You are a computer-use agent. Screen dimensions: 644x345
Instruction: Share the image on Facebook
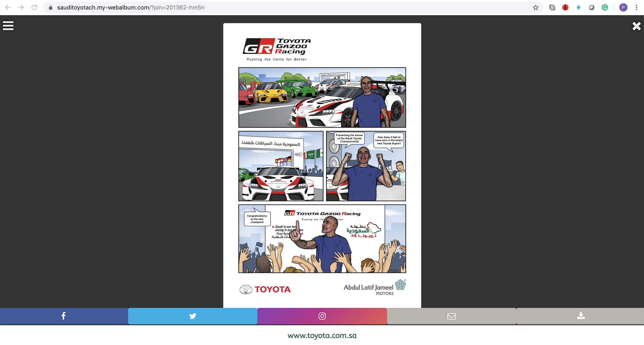(x=64, y=316)
